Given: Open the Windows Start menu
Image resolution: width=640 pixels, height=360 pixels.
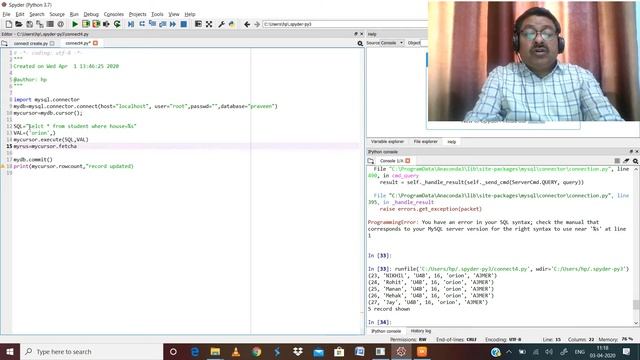Looking at the screenshot, I should 10,351.
